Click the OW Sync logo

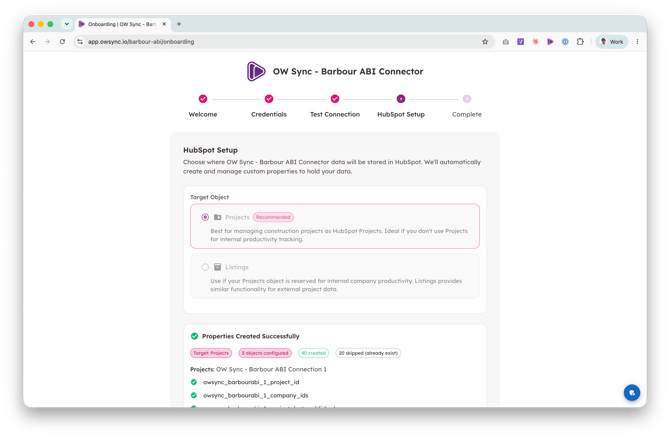pos(256,71)
